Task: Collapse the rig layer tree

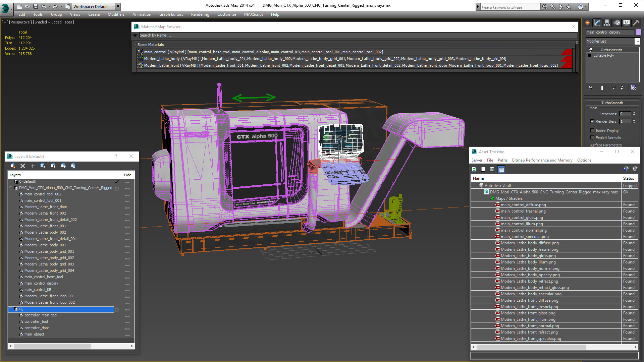Action: pyautogui.click(x=11, y=309)
